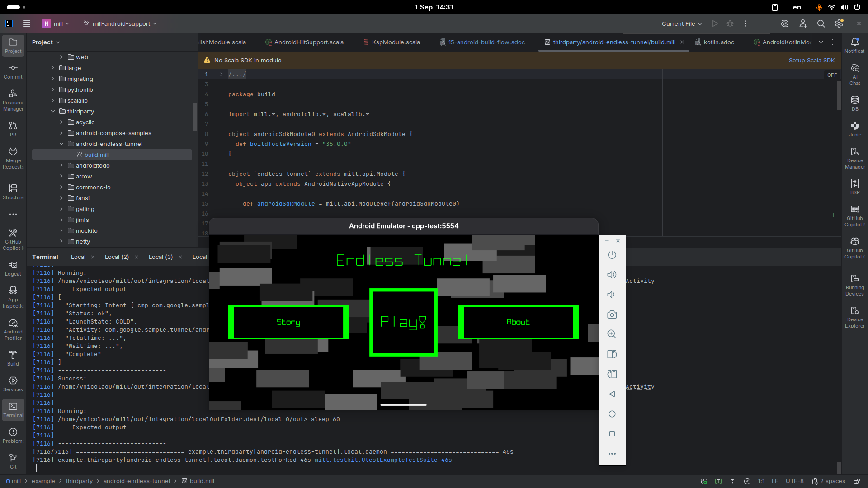The image size is (868, 488).
Task: Open the Structure tool window
Action: (13, 192)
